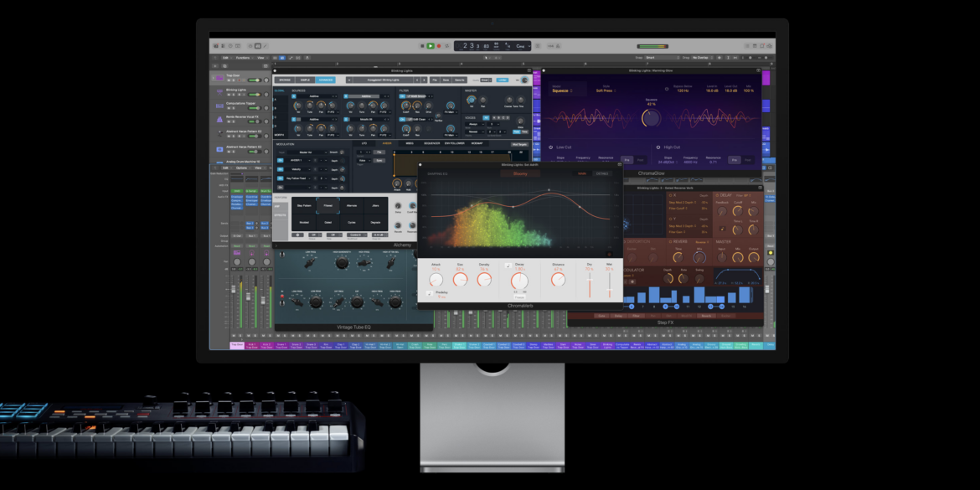Click a blue step bar in Step FX

click(653, 293)
